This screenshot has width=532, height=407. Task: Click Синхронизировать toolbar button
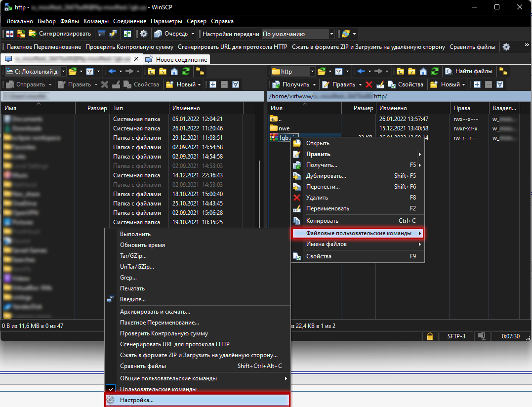pyautogui.click(x=60, y=34)
